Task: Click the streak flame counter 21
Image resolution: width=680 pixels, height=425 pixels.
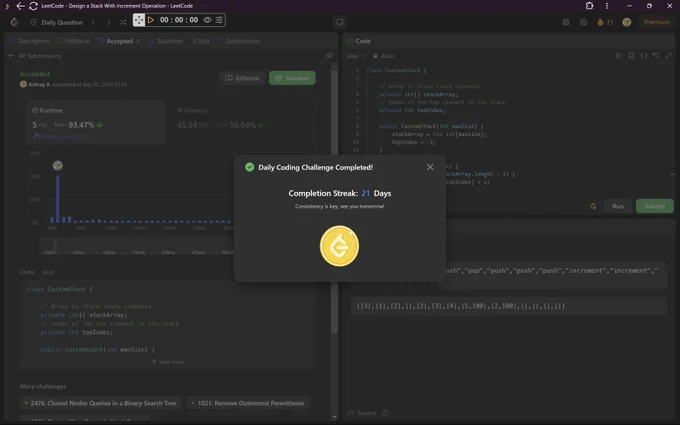Action: coord(605,22)
